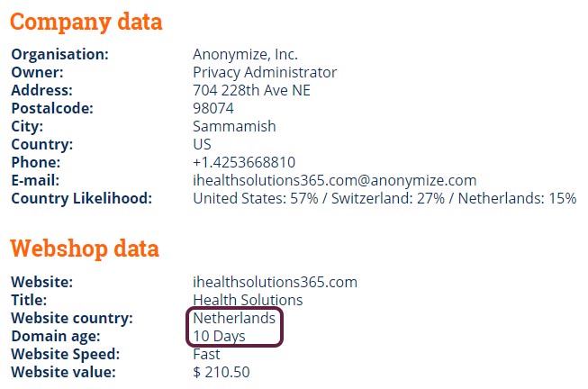Screen dimensions: 588x389
Task: Select the phone number +1.4253668810
Action: tap(244, 162)
